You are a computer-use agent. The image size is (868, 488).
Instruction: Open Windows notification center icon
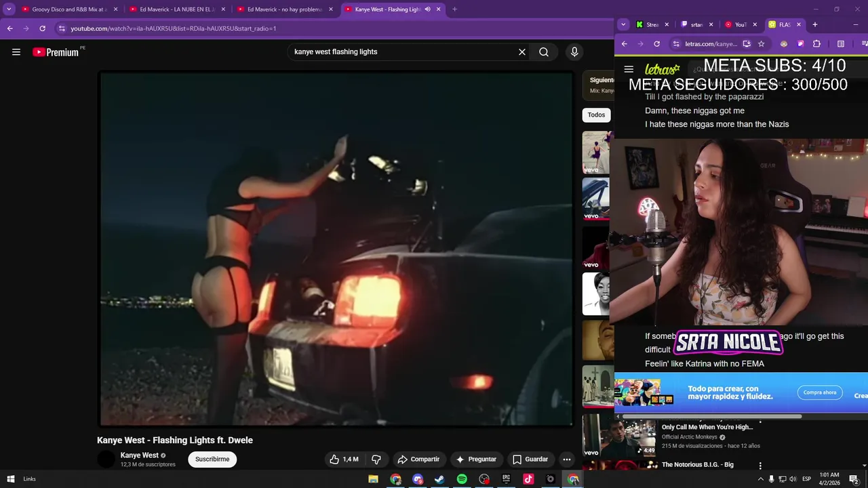pyautogui.click(x=854, y=479)
